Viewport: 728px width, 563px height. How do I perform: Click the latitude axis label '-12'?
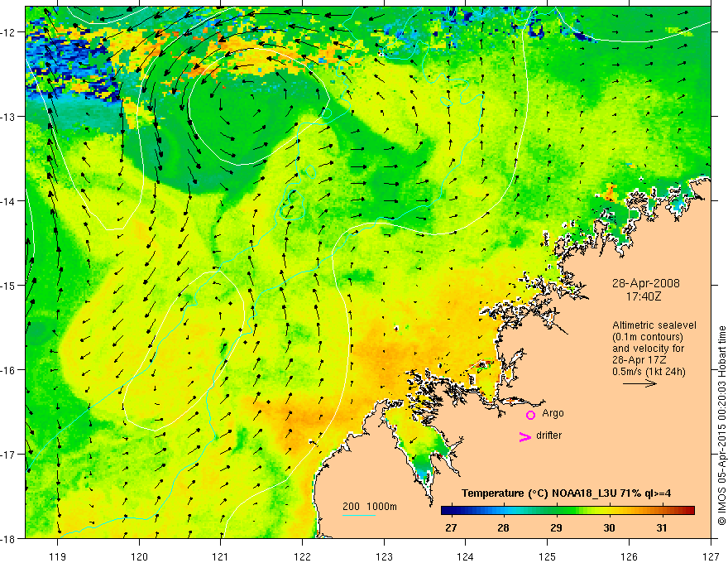coord(8,32)
